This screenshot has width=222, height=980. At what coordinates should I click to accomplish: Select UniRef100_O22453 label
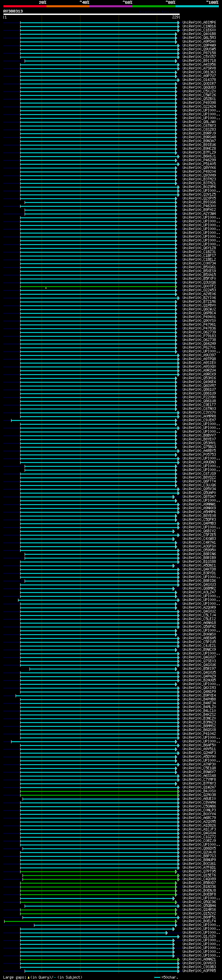pos(199,290)
